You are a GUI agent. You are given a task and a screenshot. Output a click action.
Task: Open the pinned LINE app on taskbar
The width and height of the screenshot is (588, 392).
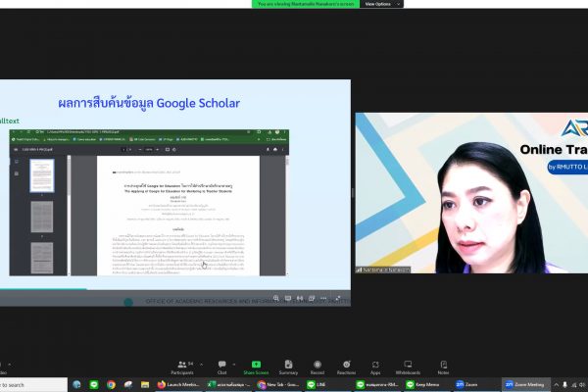click(94, 384)
